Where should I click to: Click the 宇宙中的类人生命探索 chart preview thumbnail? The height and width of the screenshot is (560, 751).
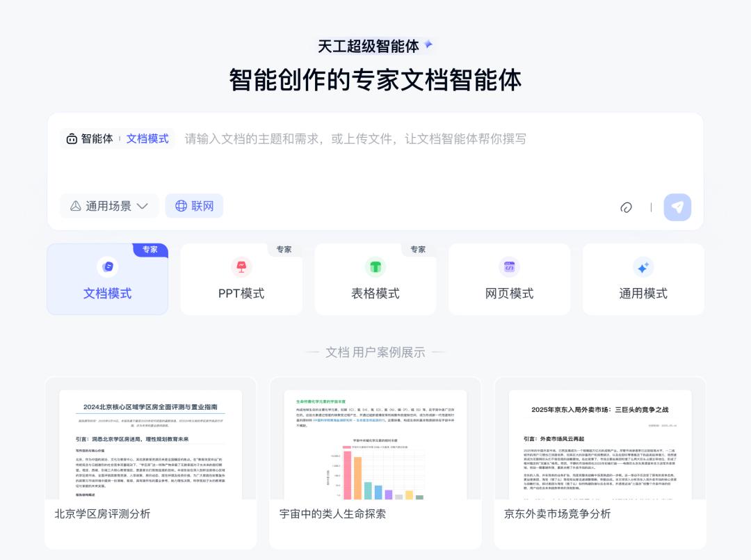(375, 445)
